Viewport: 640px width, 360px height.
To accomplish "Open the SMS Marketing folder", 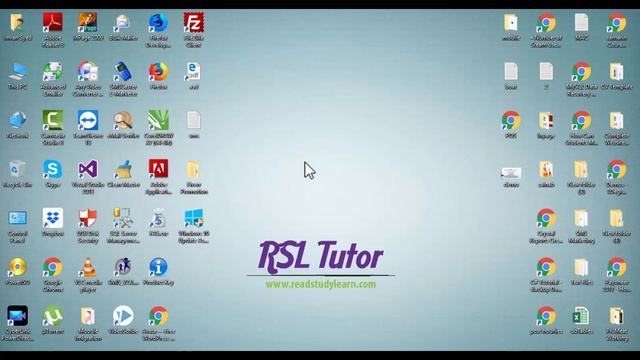I will pyautogui.click(x=581, y=218).
